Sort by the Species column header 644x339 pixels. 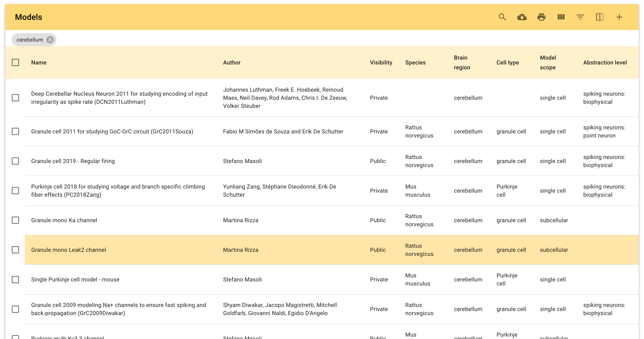pos(415,62)
